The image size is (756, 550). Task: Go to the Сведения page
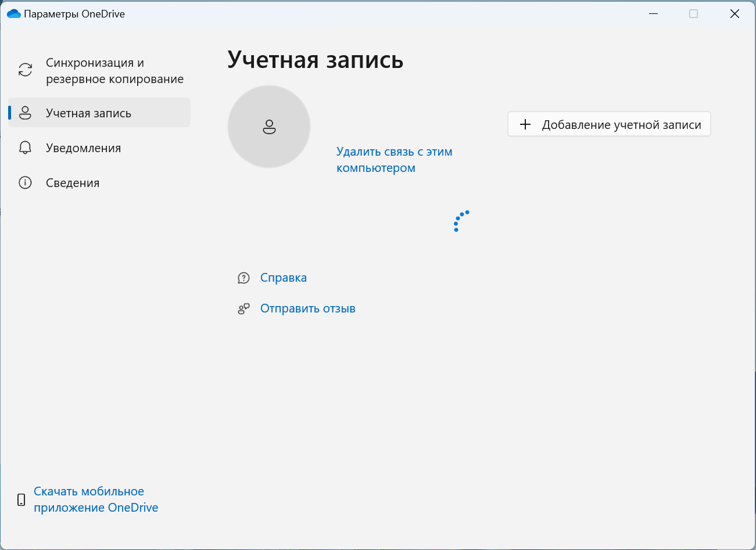coord(99,182)
